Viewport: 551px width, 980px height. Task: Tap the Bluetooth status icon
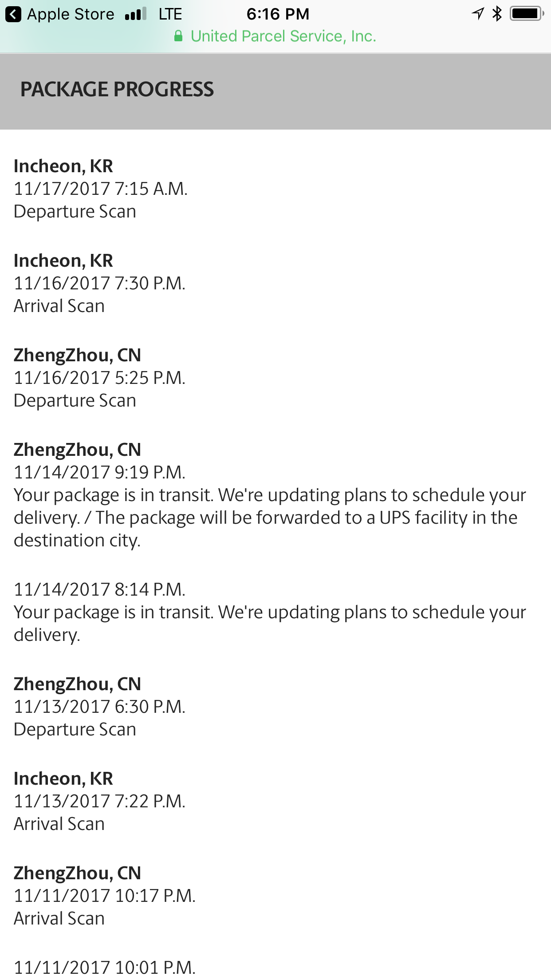click(497, 14)
